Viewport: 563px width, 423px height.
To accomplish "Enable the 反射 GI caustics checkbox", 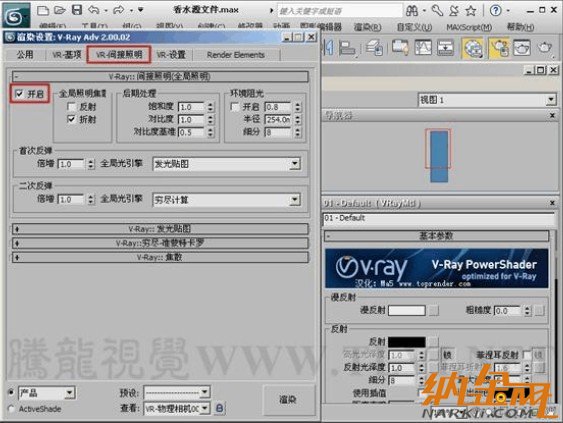I will (x=71, y=106).
